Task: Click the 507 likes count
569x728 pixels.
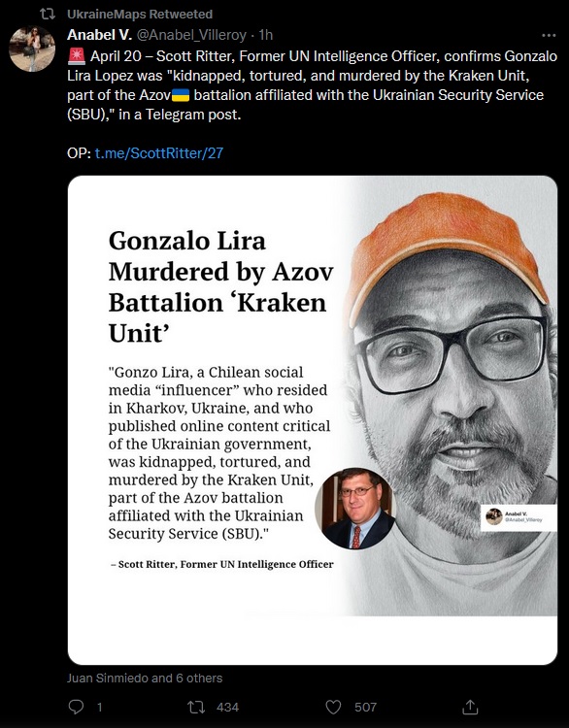Action: pos(365,707)
